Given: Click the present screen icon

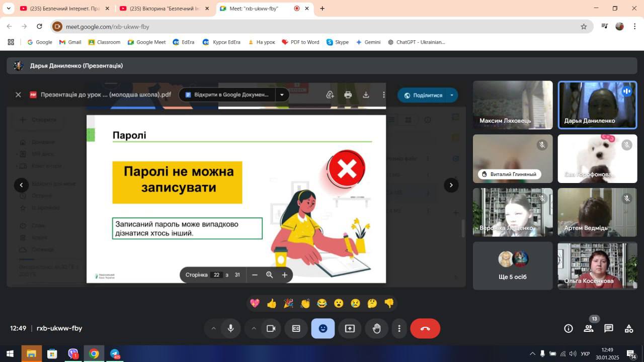Looking at the screenshot, I should [x=350, y=328].
